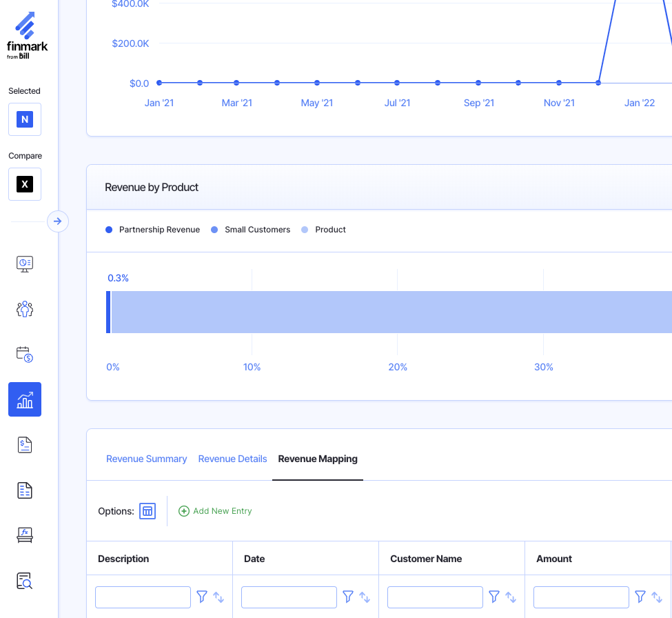Click the Date filter input field
This screenshot has width=672, height=618.
289,597
